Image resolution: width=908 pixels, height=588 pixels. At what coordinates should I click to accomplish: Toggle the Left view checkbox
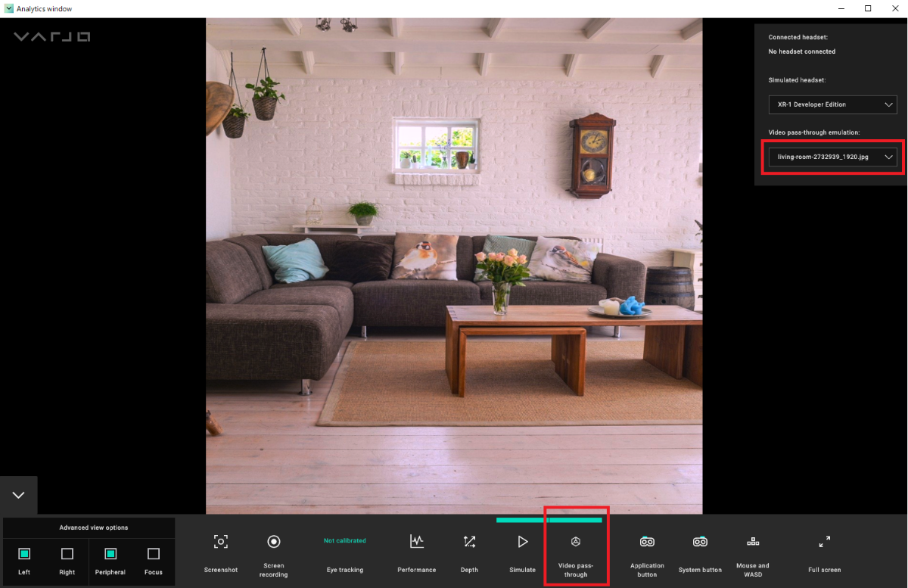[24, 554]
